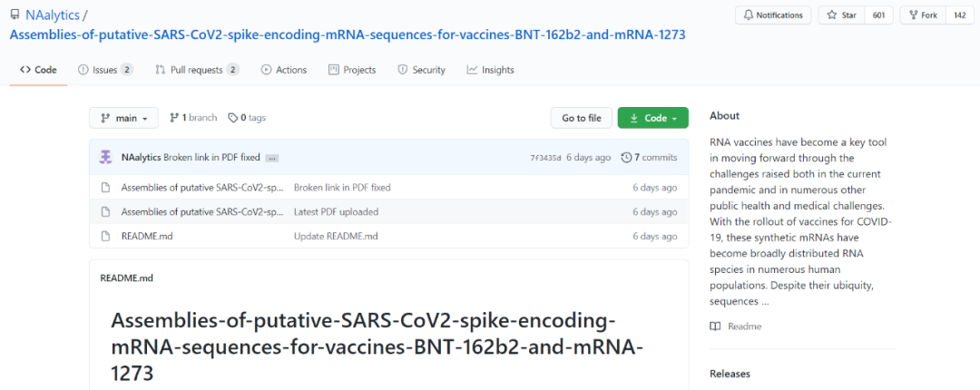
Task: Expand the green Code download dropdown
Action: click(652, 118)
